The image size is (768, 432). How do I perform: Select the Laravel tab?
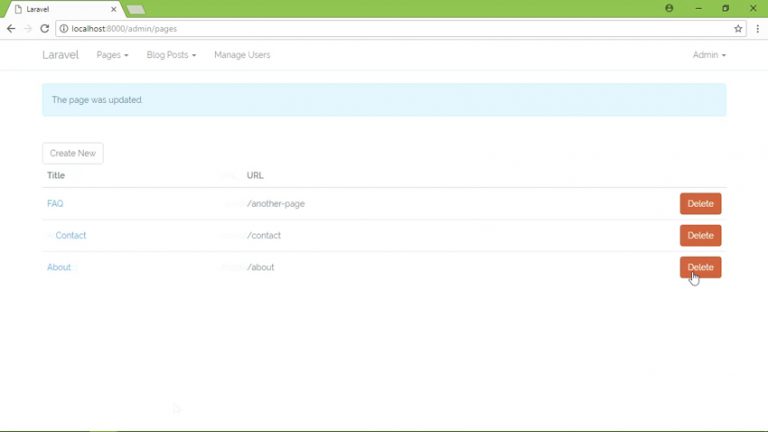[x=64, y=9]
